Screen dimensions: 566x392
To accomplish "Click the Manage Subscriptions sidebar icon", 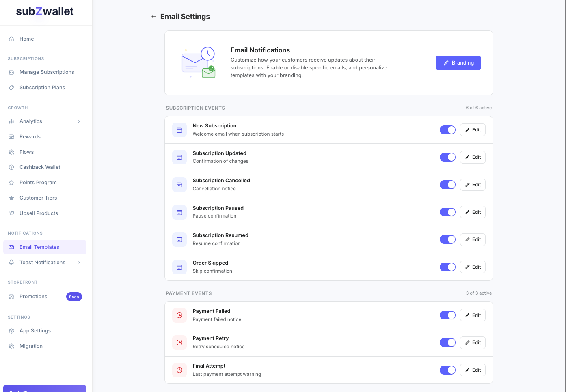I will [x=11, y=72].
